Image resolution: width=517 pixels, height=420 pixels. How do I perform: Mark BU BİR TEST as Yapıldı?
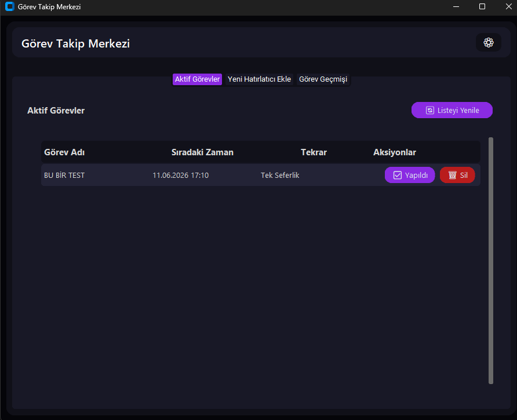(x=410, y=175)
